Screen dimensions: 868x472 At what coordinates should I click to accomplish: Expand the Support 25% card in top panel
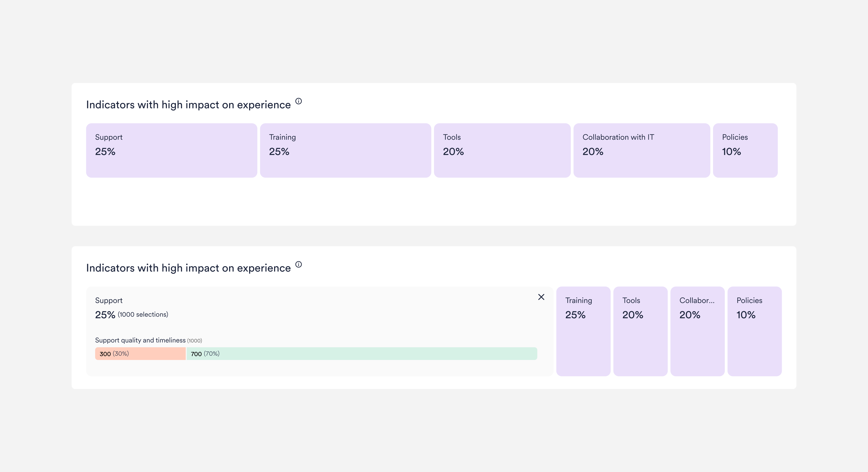click(171, 150)
